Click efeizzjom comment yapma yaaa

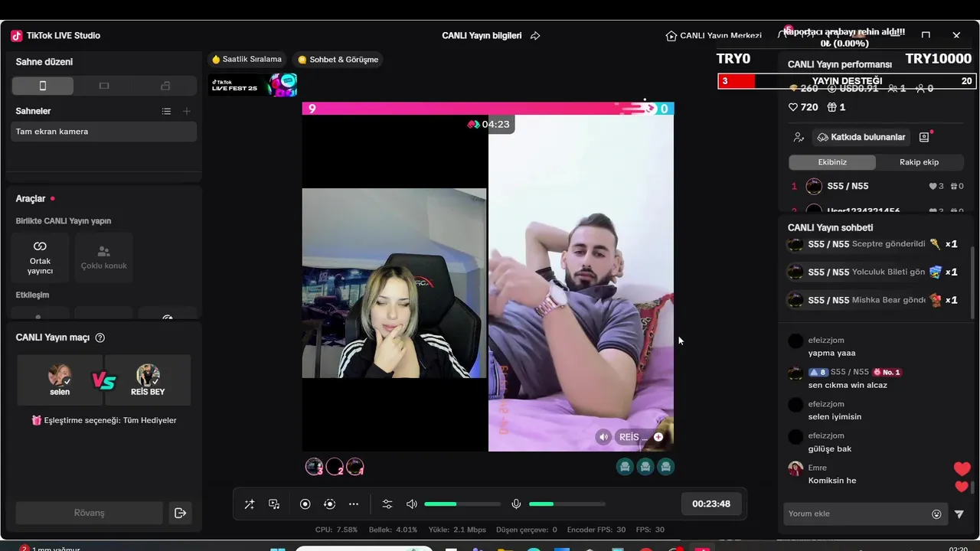coord(831,353)
